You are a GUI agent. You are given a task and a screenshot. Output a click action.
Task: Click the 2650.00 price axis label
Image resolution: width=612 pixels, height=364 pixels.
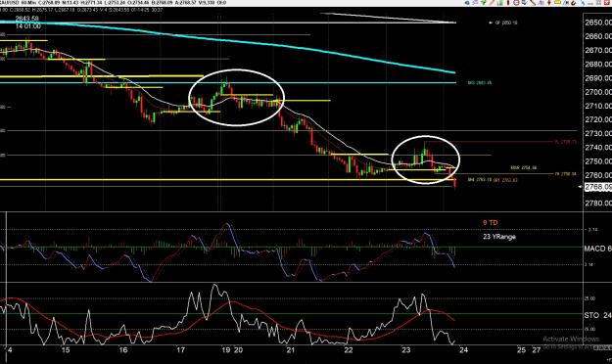coord(598,23)
